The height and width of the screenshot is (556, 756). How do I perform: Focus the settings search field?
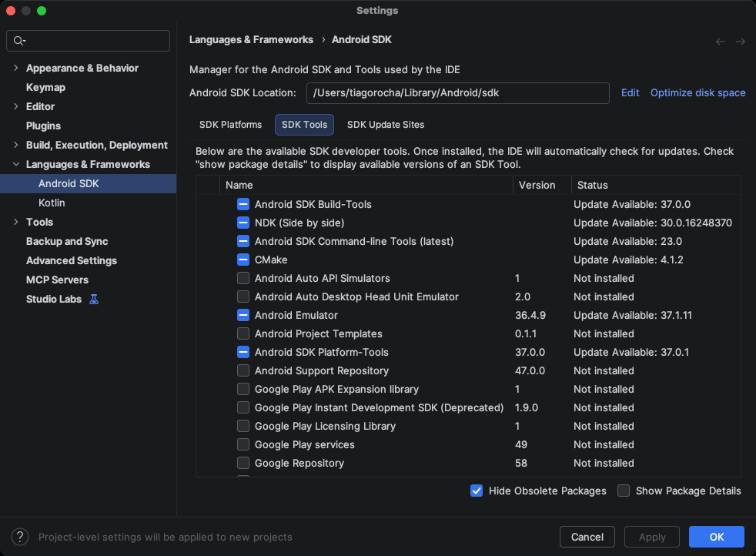(89, 41)
